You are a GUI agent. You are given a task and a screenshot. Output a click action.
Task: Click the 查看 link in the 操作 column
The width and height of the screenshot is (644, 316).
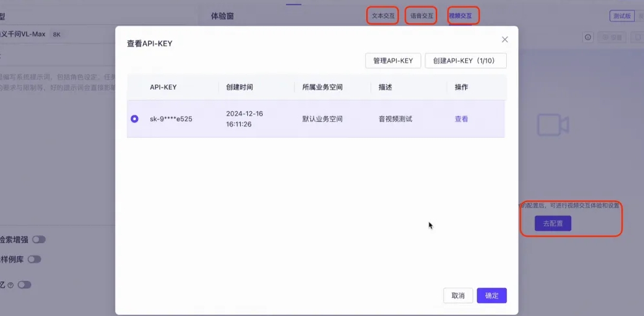click(x=461, y=119)
